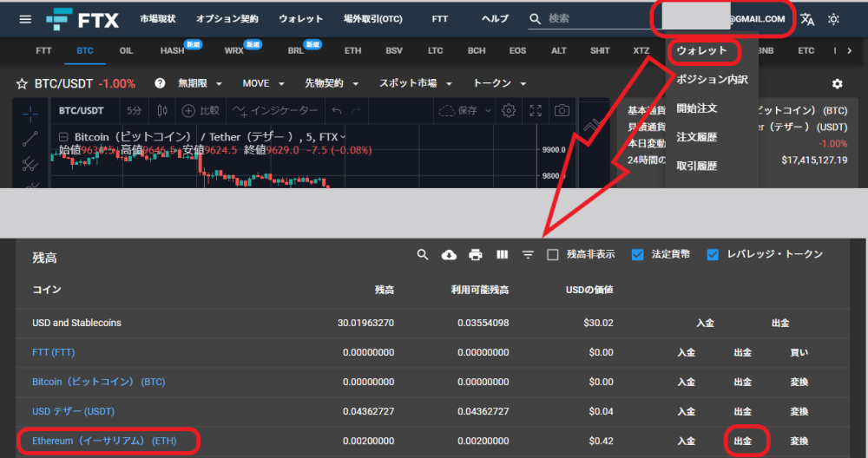The height and width of the screenshot is (458, 868).
Task: Click the FTX logo
Action: 82,19
